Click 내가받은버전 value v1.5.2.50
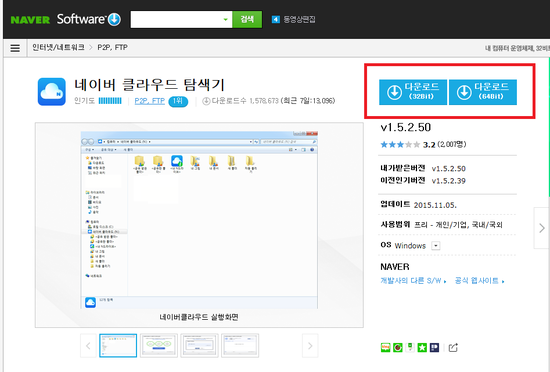The height and width of the screenshot is (372, 550). pyautogui.click(x=449, y=169)
